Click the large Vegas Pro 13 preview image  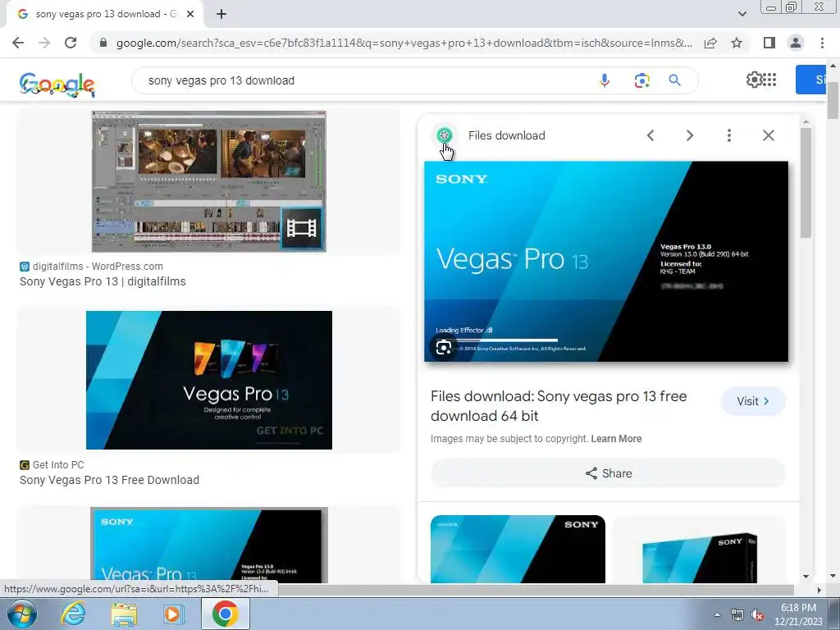click(x=606, y=262)
